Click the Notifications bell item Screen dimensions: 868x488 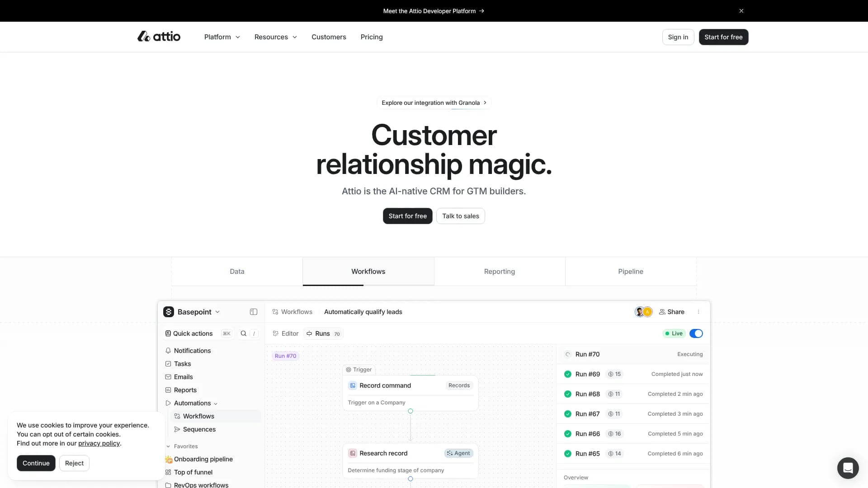click(192, 351)
